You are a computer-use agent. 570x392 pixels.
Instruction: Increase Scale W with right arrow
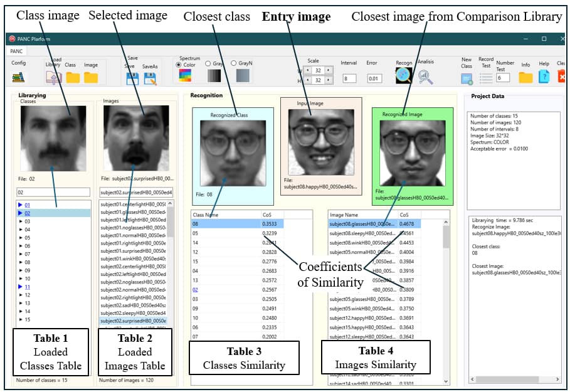point(328,70)
